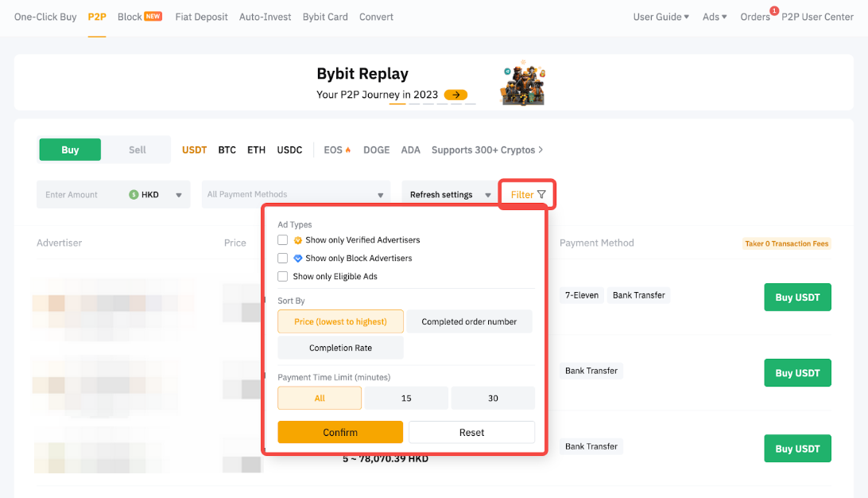Open the Fiat Deposit menu item
Screen dimensions: 868x498
coord(201,16)
